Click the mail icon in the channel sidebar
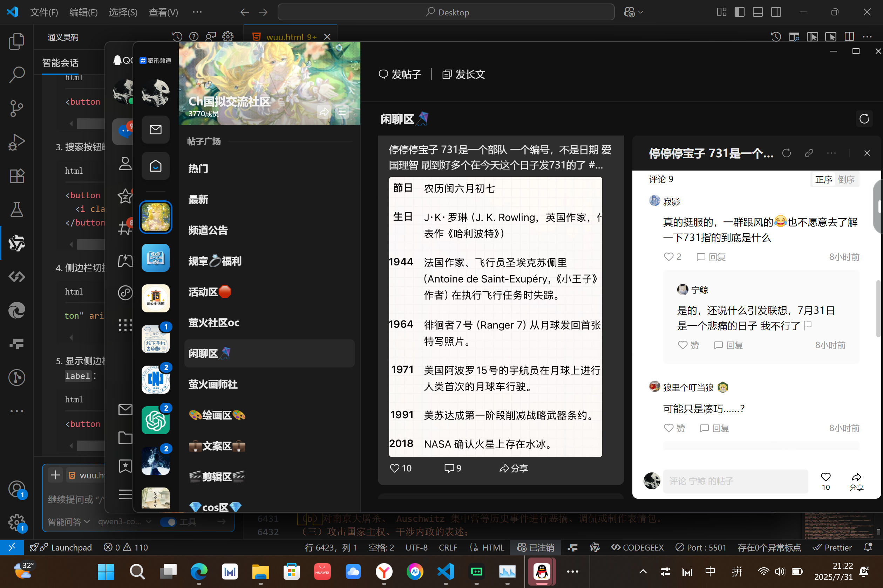This screenshot has height=588, width=883. (x=155, y=130)
